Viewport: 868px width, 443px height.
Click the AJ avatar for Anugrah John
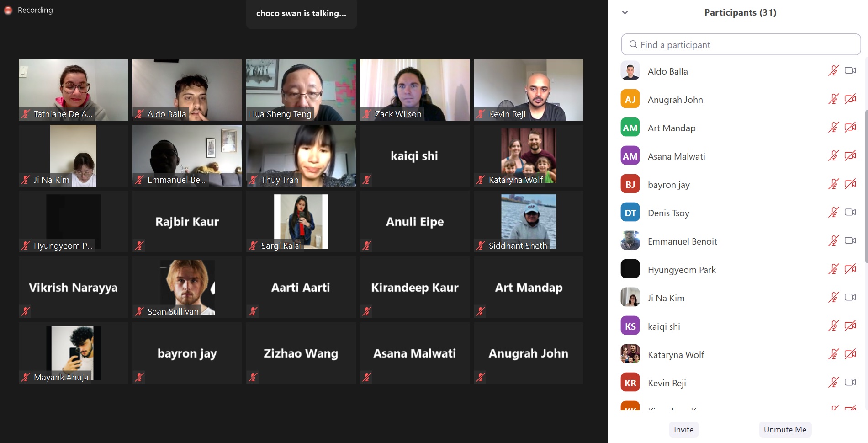[x=630, y=99]
